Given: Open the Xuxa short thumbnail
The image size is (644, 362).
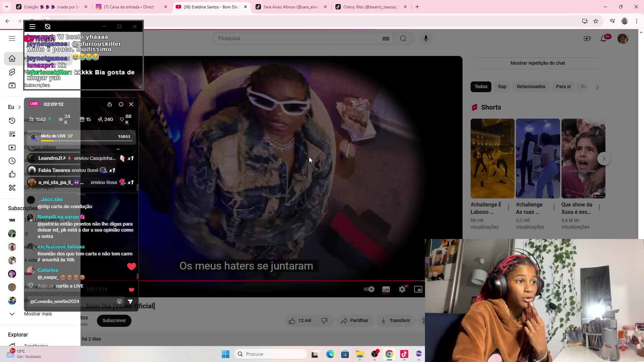Looking at the screenshot, I should [x=583, y=159].
